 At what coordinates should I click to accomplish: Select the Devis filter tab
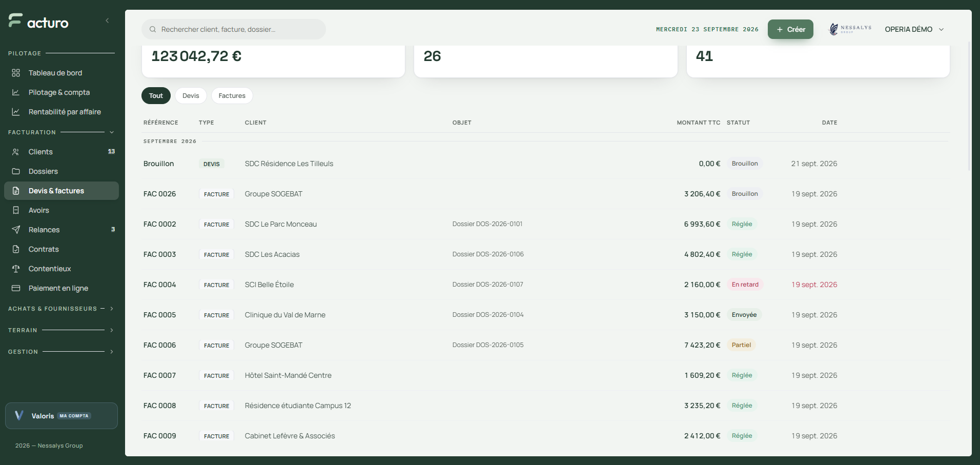coord(191,96)
